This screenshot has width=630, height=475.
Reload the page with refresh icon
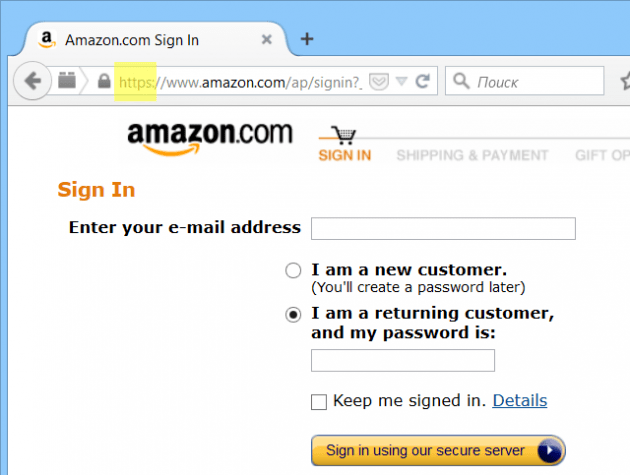(422, 81)
